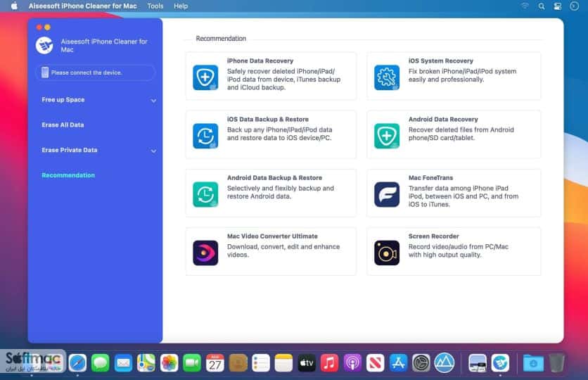Open the Trash in the dock

(556, 362)
